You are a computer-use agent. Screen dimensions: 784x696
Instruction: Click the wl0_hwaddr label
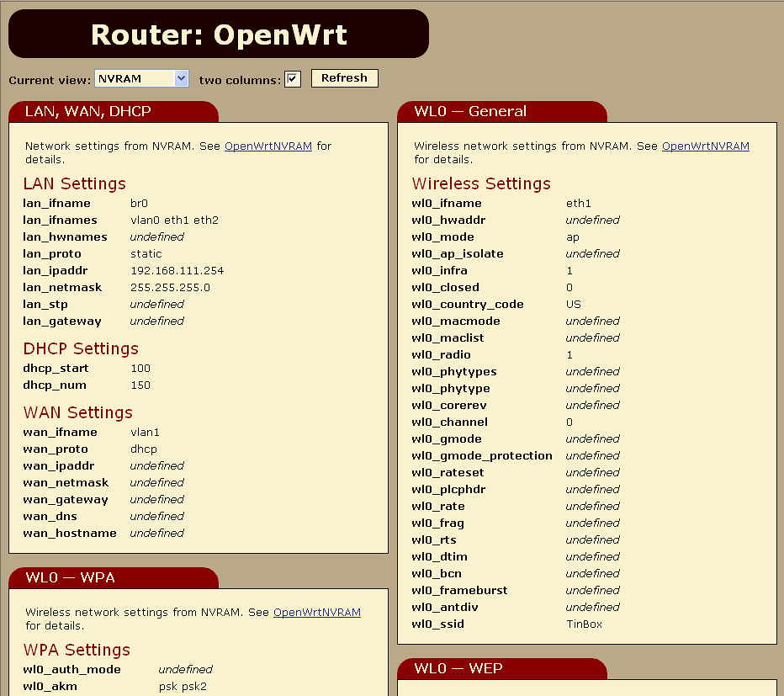[x=448, y=220]
